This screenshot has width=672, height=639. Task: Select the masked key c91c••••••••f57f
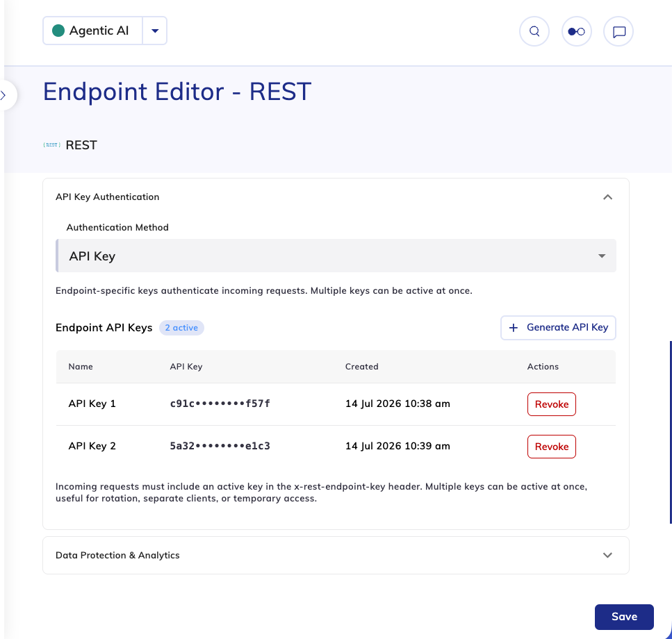220,404
